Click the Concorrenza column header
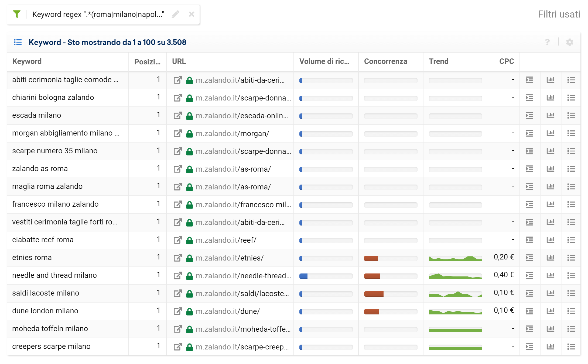The width and height of the screenshot is (588, 364). click(385, 61)
